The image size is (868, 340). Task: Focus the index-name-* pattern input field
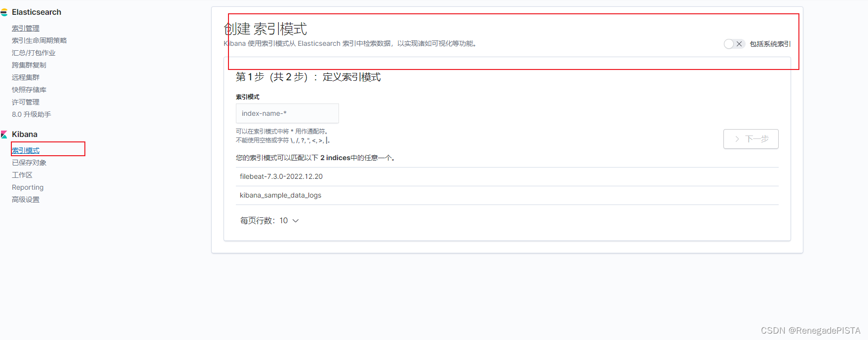pyautogui.click(x=287, y=113)
